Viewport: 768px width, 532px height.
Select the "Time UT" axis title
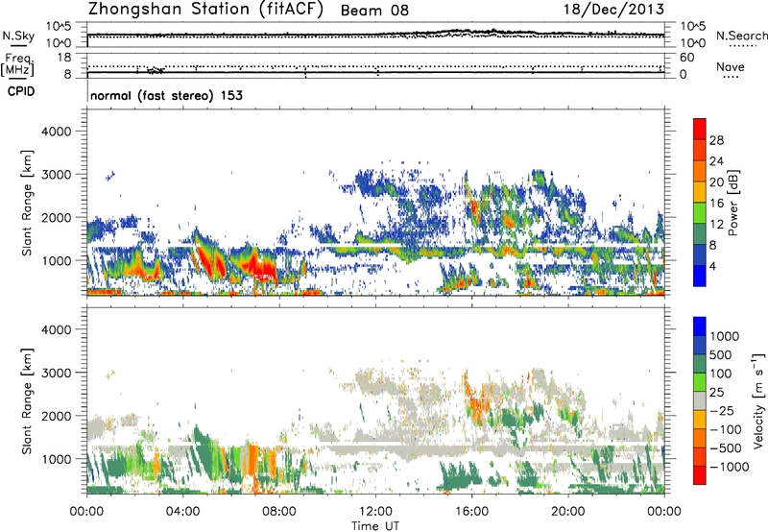[x=375, y=526]
